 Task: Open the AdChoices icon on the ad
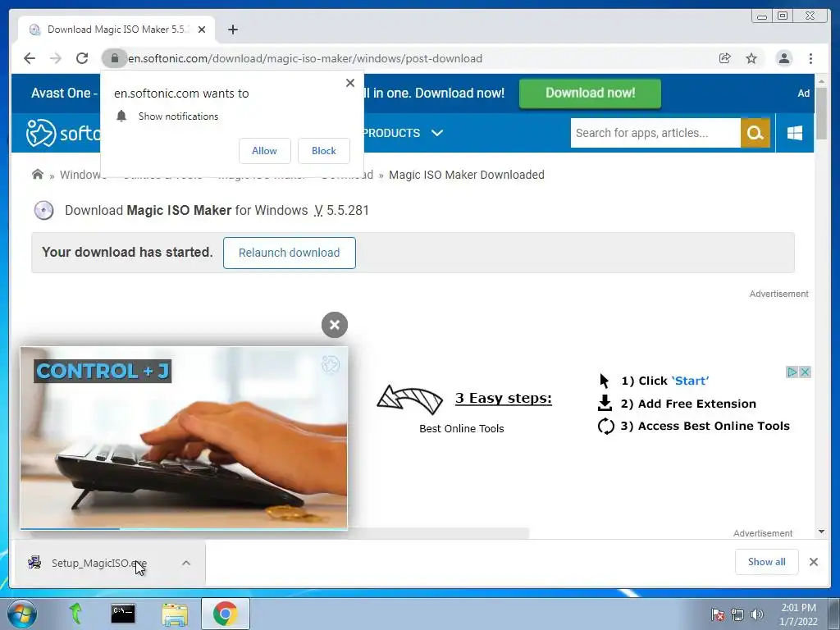tap(792, 372)
